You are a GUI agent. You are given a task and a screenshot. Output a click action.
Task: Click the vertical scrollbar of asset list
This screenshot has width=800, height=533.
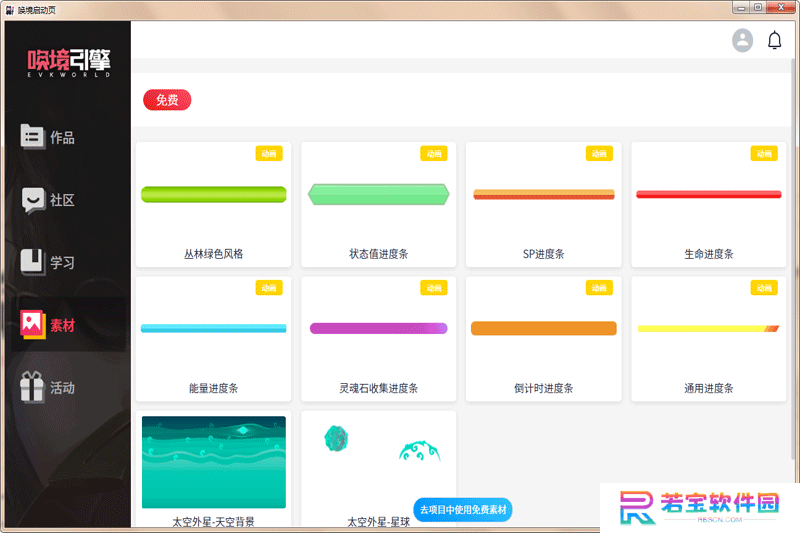793,260
